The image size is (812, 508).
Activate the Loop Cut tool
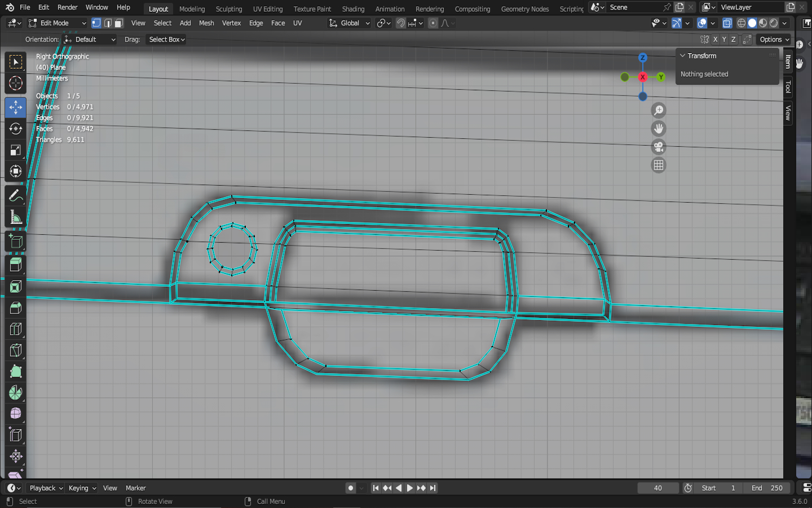16,329
